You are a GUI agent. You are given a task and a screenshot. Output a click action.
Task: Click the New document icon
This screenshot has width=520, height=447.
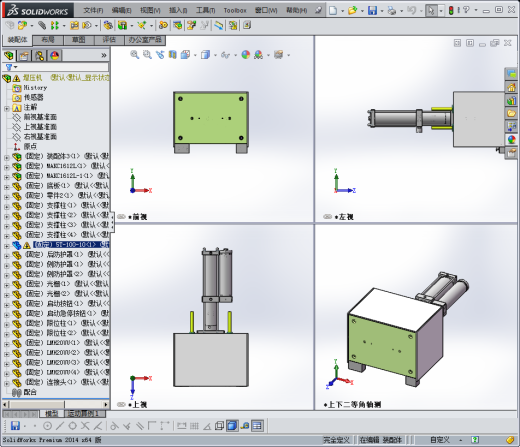tap(333, 10)
